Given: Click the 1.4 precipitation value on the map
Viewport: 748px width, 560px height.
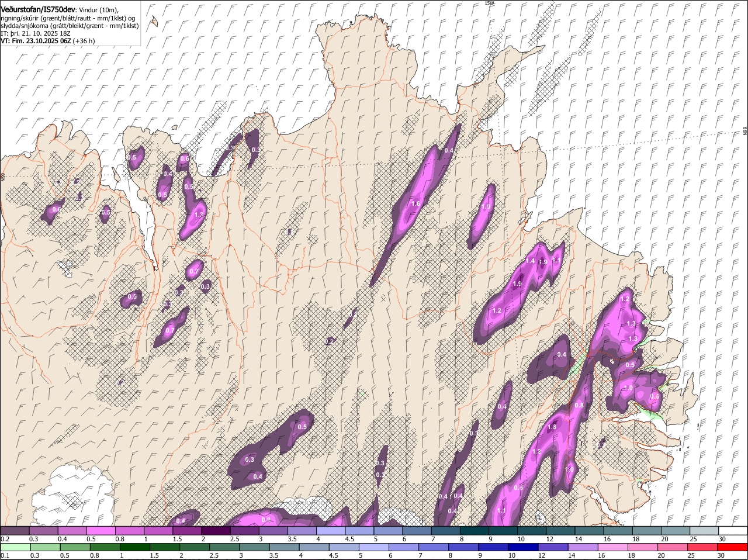Looking at the screenshot, I should coord(531,261).
